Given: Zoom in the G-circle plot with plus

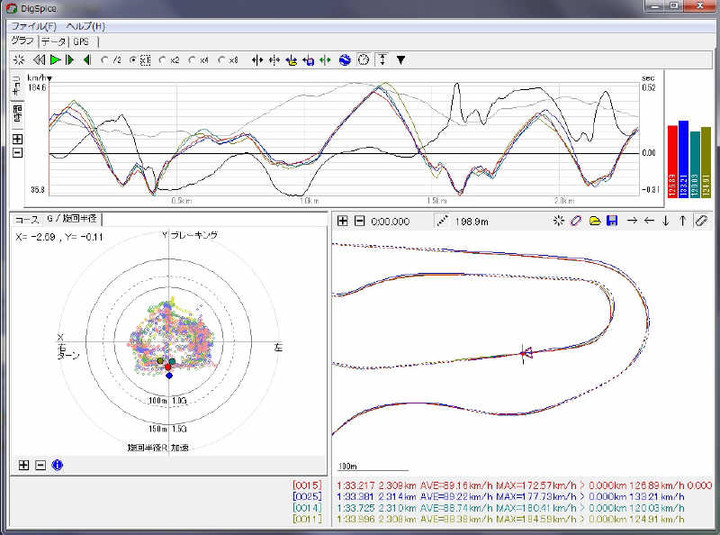Looking at the screenshot, I should 23,465.
